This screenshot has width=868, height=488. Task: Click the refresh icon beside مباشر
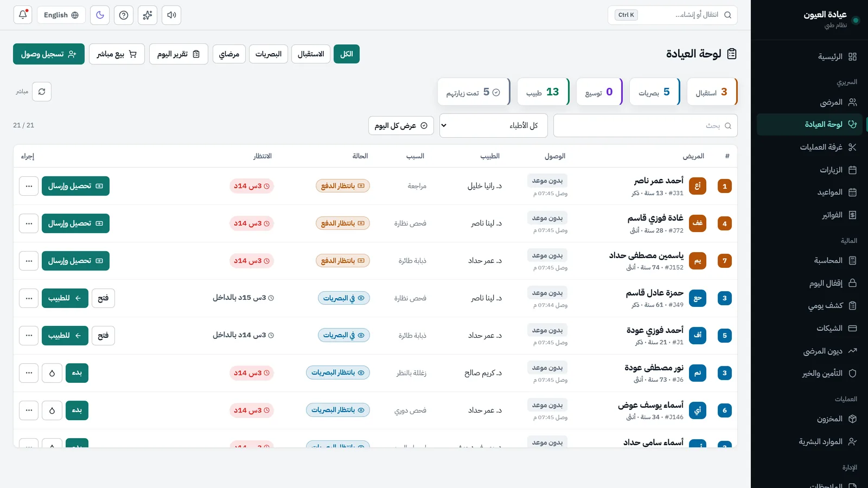[42, 92]
